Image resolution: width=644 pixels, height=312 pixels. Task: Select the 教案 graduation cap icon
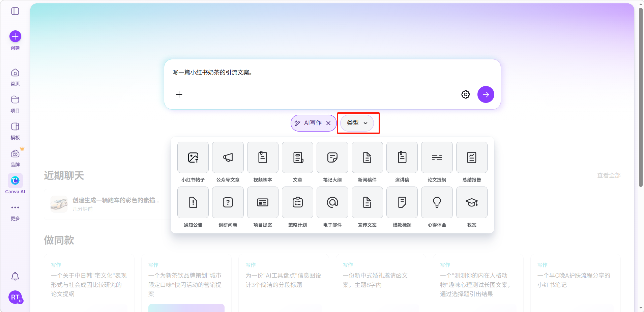471,202
